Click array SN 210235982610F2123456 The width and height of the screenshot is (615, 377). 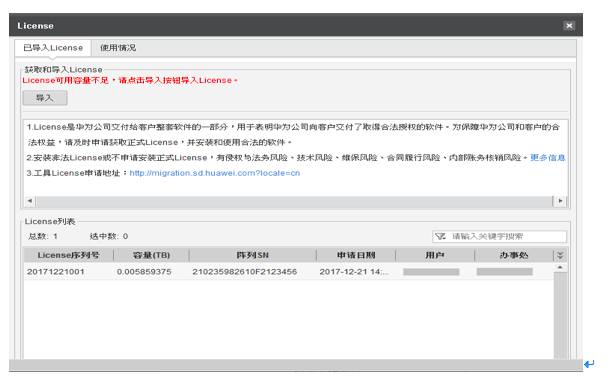pos(244,272)
